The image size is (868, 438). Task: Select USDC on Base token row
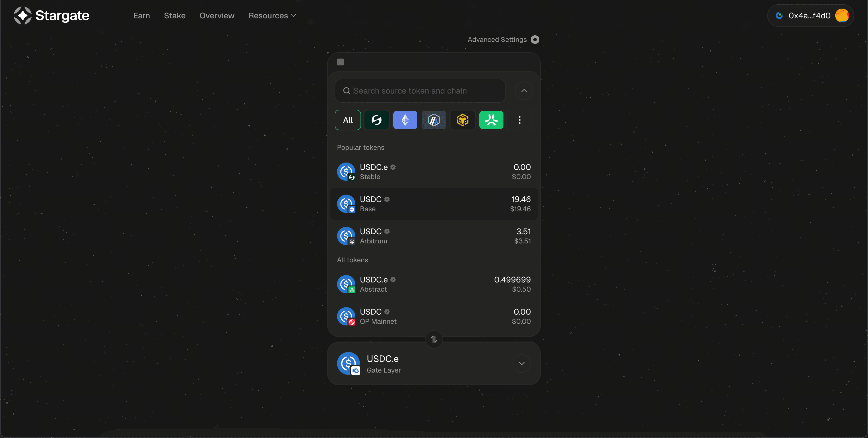pos(434,204)
